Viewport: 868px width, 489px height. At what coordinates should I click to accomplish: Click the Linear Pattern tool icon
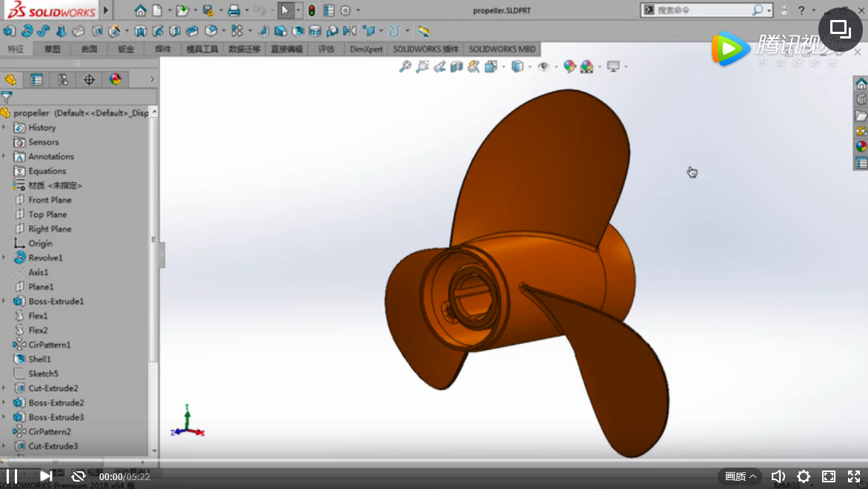click(237, 31)
